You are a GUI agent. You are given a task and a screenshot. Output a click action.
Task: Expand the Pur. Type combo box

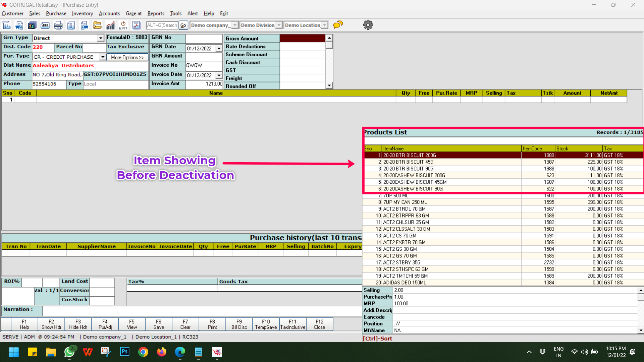pos(103,57)
